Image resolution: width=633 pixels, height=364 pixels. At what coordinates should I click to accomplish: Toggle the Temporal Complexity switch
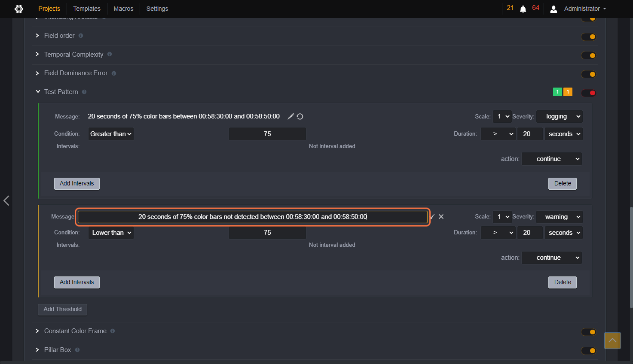[x=589, y=55]
